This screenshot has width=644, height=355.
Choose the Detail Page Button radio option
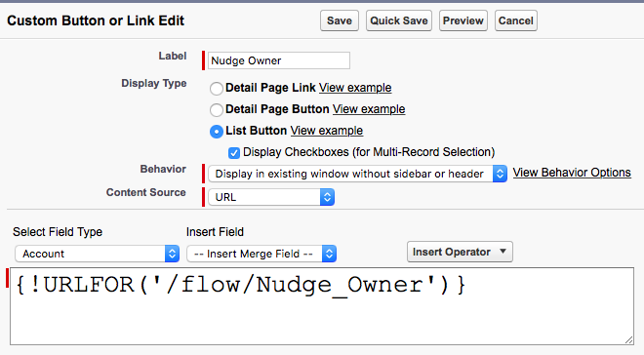click(x=217, y=109)
